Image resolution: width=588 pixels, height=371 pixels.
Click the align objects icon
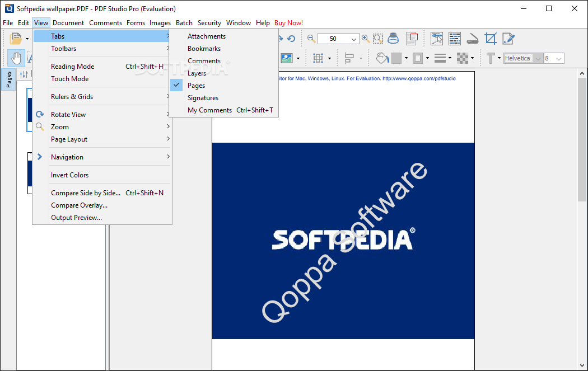[x=349, y=58]
